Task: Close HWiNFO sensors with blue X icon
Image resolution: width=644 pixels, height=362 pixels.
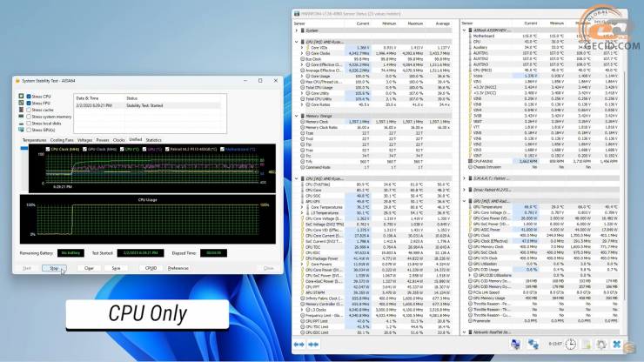Action: click(x=616, y=345)
